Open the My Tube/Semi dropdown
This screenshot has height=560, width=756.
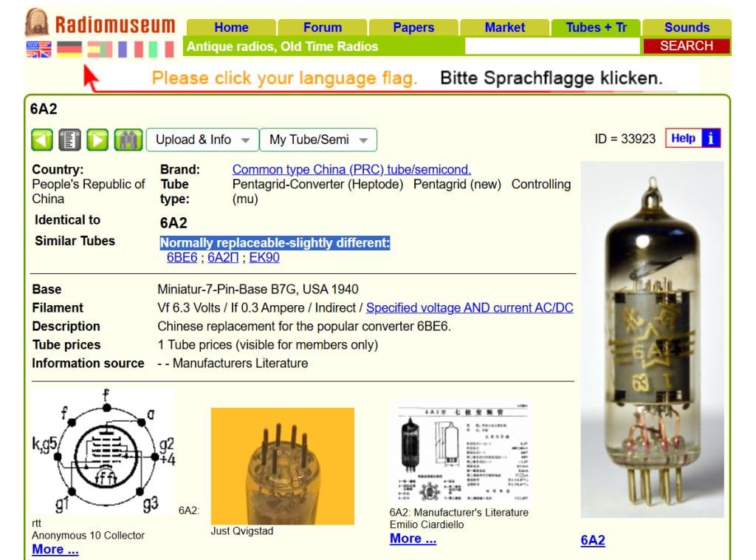coord(318,140)
